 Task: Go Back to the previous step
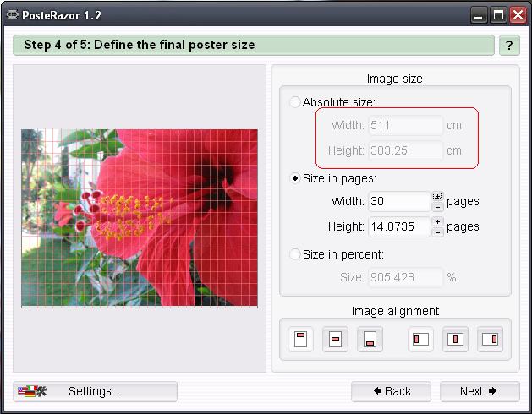pyautogui.click(x=392, y=391)
